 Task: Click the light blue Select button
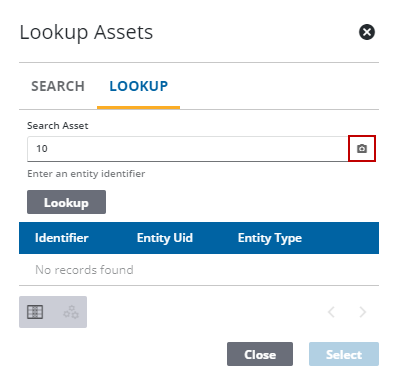click(344, 354)
